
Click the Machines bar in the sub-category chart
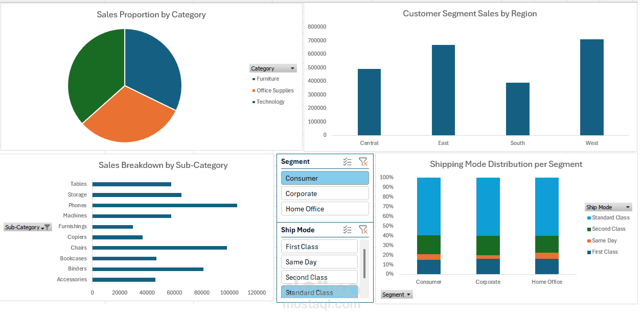click(x=132, y=216)
